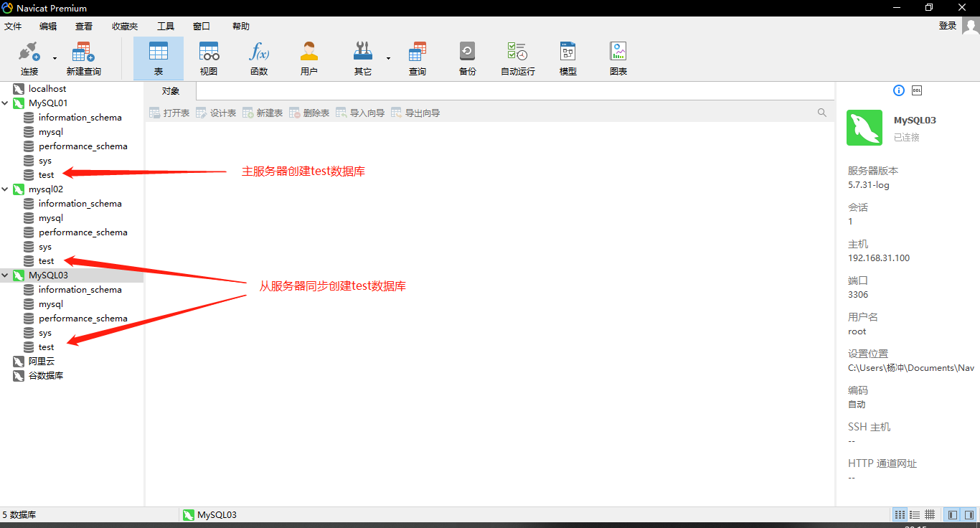Switch to detail view
The width and height of the screenshot is (980, 528).
coord(930,514)
